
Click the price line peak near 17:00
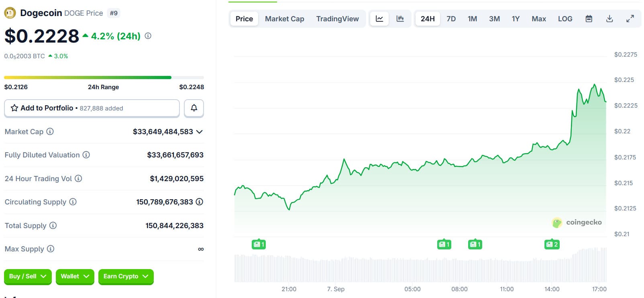tap(595, 85)
